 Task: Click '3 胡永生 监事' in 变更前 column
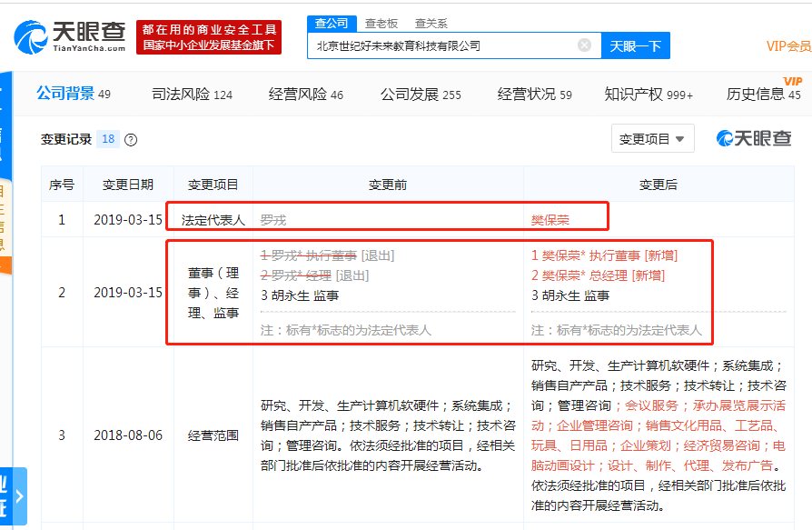click(300, 295)
